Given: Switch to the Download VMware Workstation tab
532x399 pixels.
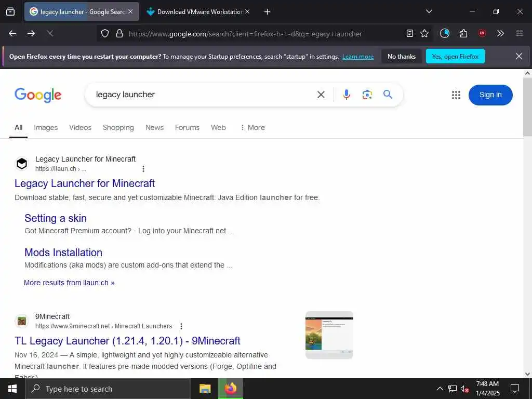Looking at the screenshot, I should 199,11.
